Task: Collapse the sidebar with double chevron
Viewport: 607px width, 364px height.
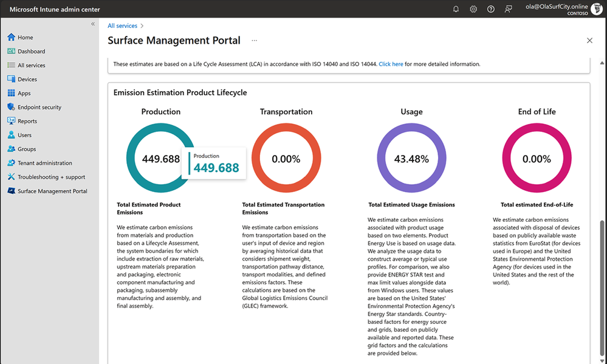Action: tap(93, 24)
